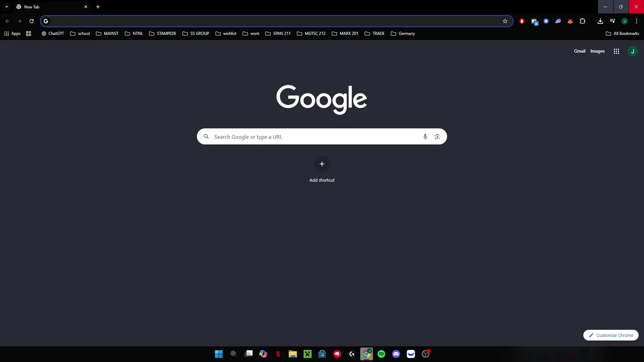Click the window-with-badge extension icon
The image size is (644, 362).
point(534,21)
